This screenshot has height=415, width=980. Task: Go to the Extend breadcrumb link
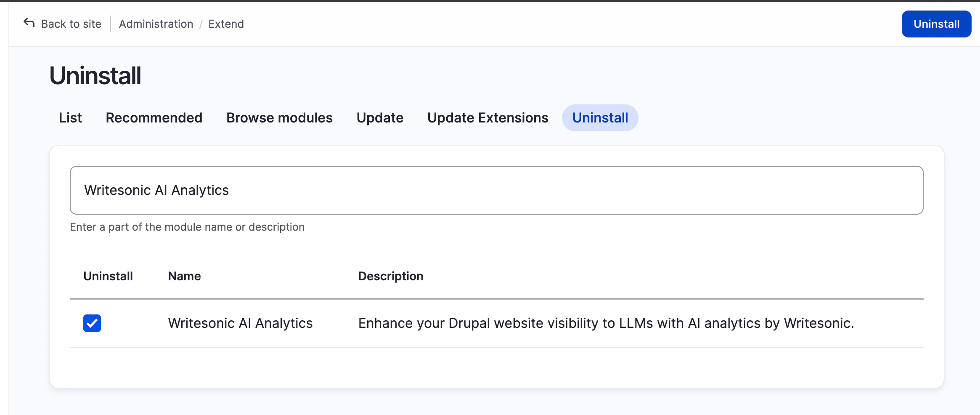226,24
